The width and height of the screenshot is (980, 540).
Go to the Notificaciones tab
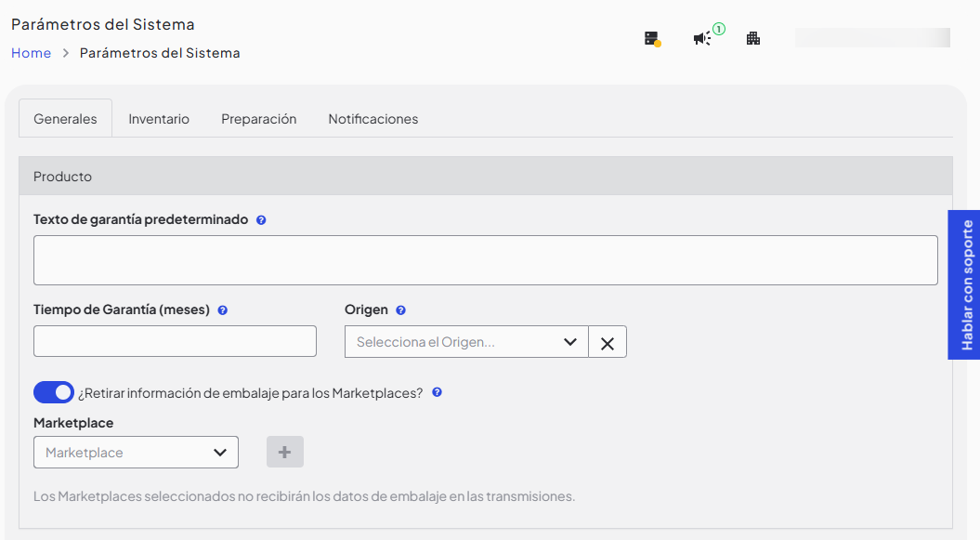tap(373, 119)
